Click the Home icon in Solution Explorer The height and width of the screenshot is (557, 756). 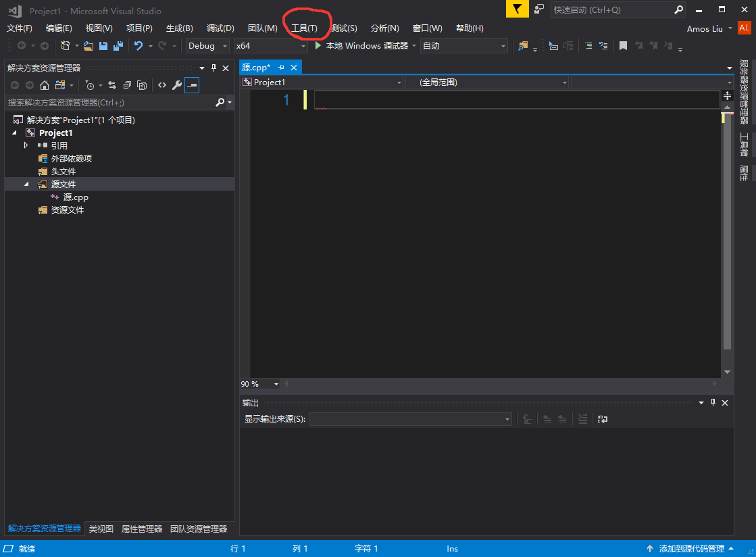45,85
